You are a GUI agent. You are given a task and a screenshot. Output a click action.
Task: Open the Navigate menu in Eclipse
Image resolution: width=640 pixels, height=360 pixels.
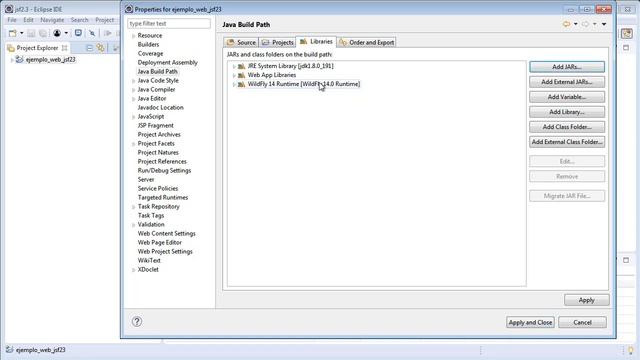click(52, 20)
